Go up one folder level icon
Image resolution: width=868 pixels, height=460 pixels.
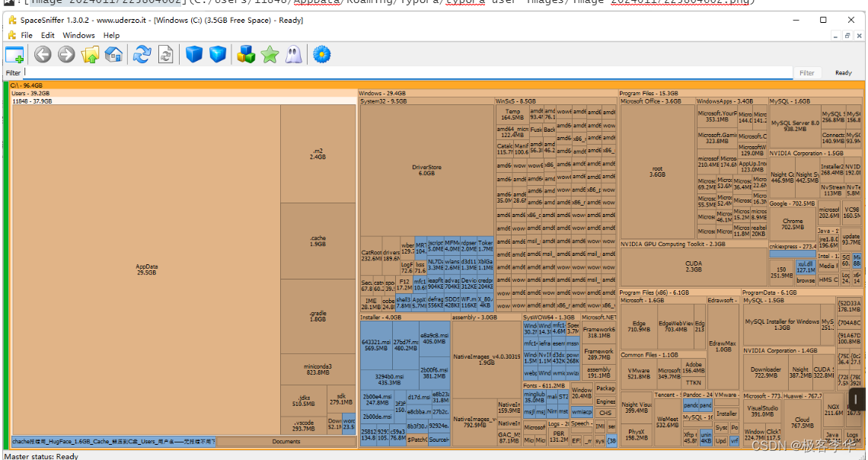click(91, 54)
